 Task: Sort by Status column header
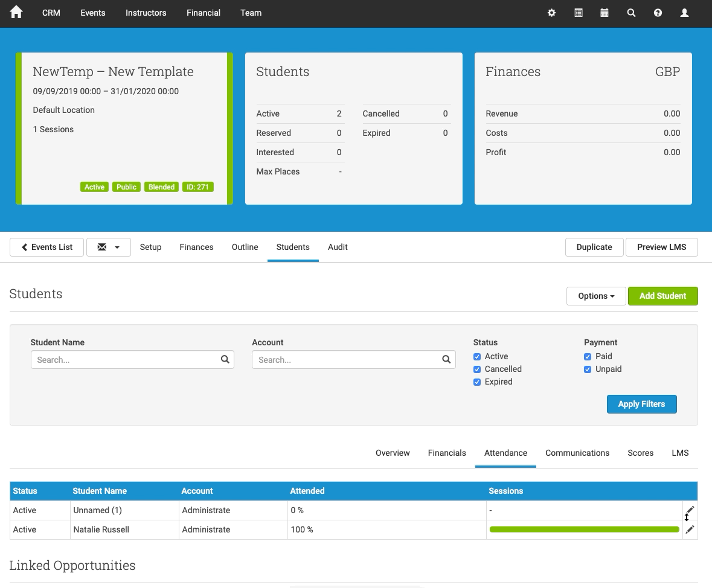(x=25, y=491)
